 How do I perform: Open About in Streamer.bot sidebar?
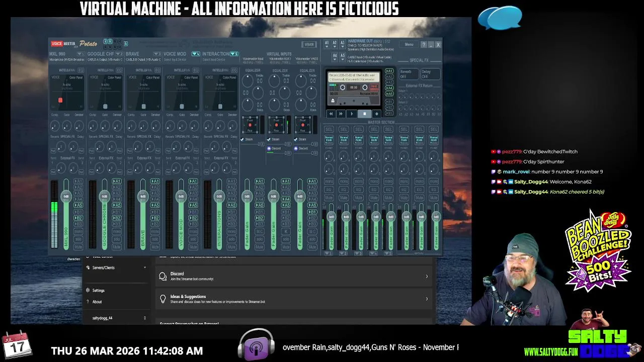pyautogui.click(x=97, y=302)
